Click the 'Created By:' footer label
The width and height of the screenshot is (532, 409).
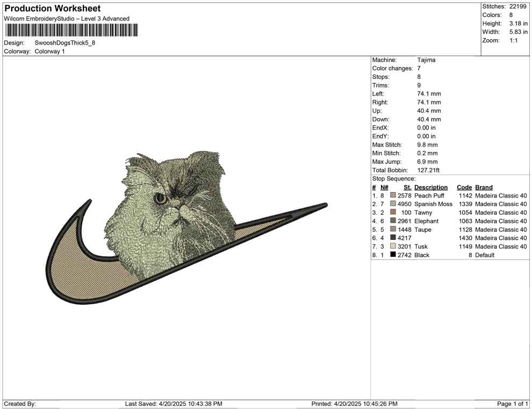pyautogui.click(x=20, y=404)
